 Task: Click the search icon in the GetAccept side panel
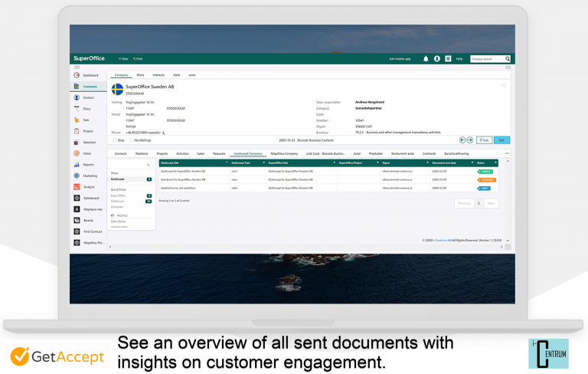coord(148,165)
